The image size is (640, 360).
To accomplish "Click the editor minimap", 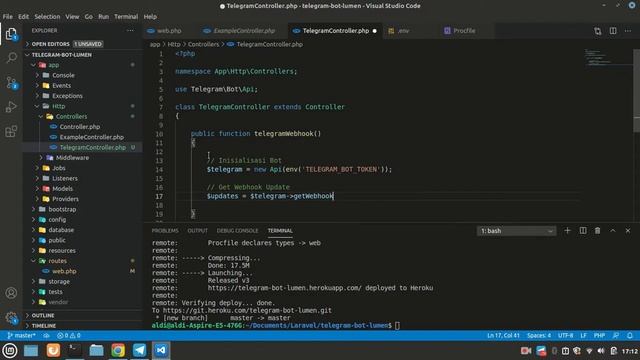I will 608,58.
